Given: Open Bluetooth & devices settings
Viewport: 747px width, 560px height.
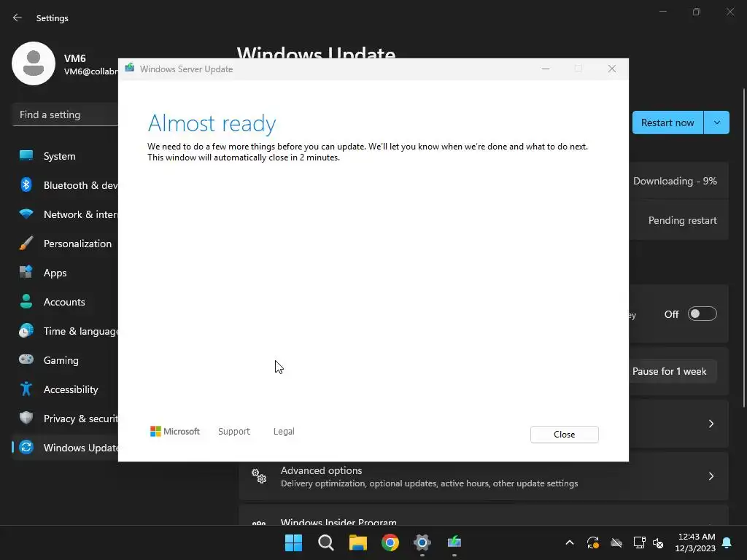Looking at the screenshot, I should click(x=65, y=185).
